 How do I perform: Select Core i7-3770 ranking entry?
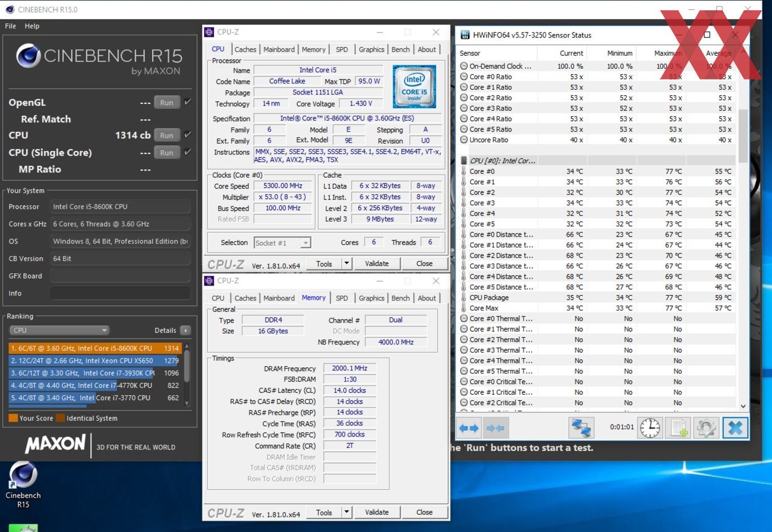95,398
